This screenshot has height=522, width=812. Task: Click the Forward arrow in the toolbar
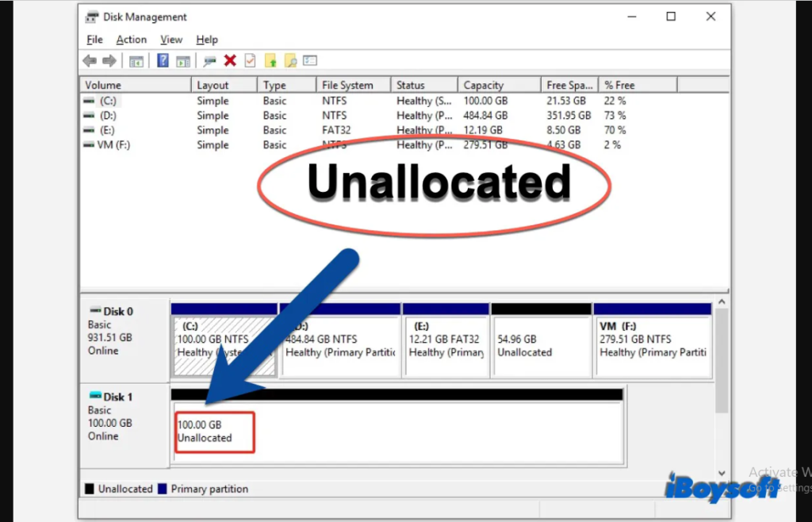click(x=109, y=61)
